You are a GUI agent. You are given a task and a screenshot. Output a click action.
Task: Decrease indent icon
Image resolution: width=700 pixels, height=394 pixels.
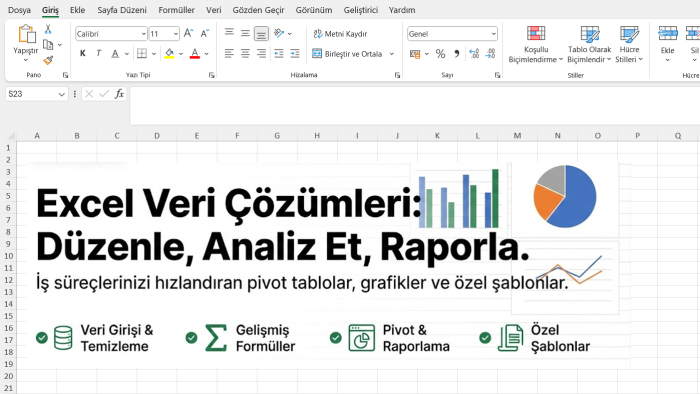279,54
